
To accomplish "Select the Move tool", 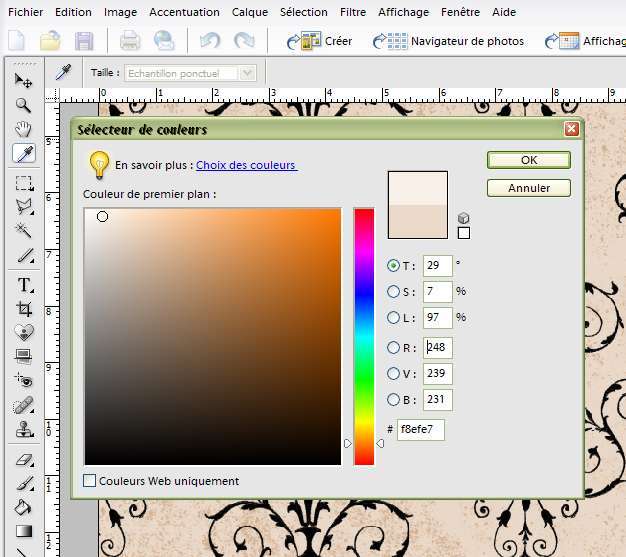I will [x=23, y=81].
